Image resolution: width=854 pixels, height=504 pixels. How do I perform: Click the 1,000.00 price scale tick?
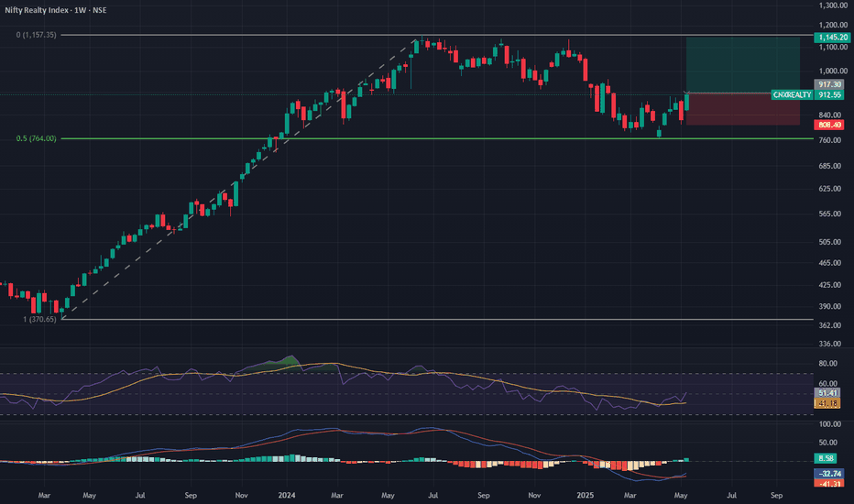833,71
